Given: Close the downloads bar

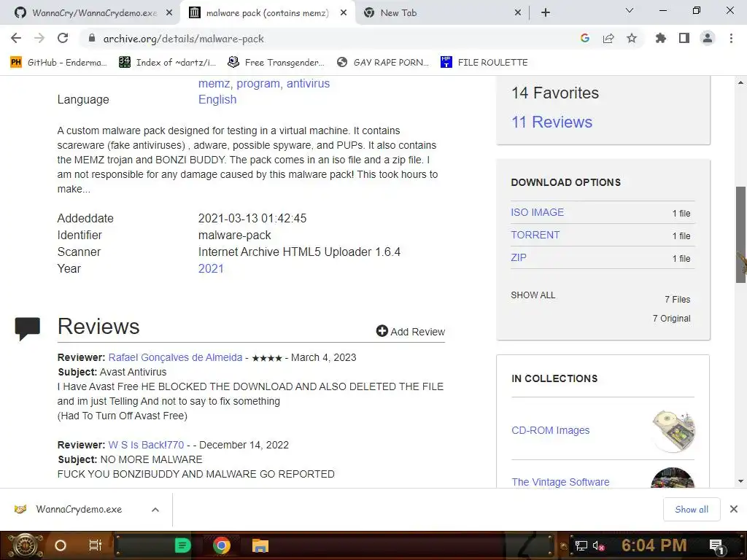Looking at the screenshot, I should point(734,509).
